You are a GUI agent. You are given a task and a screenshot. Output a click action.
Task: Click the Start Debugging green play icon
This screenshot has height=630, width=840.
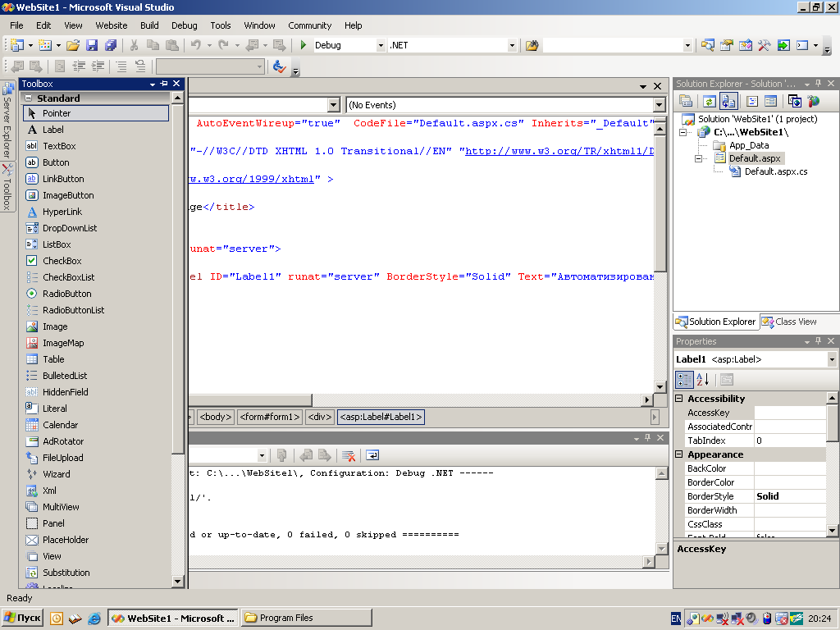[x=304, y=46]
